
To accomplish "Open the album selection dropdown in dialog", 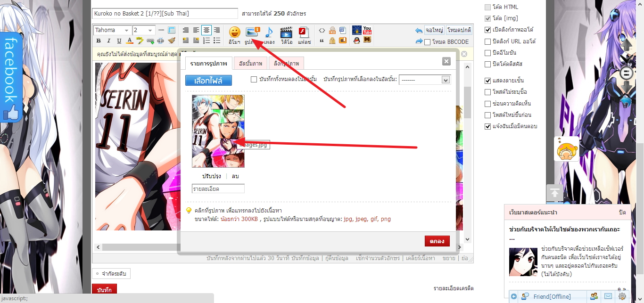I will (x=425, y=80).
